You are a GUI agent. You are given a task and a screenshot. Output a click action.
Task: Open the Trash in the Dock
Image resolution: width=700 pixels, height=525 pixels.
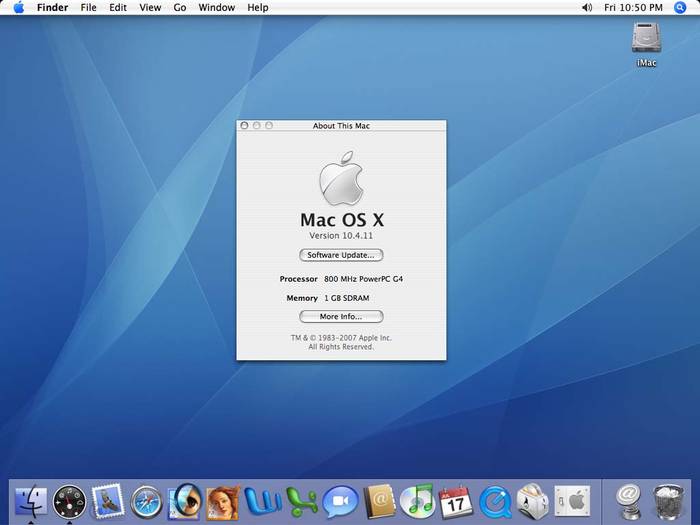tap(668, 502)
